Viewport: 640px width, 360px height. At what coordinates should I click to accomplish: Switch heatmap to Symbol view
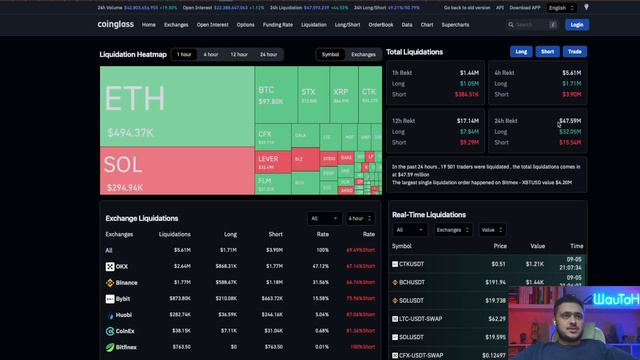330,54
